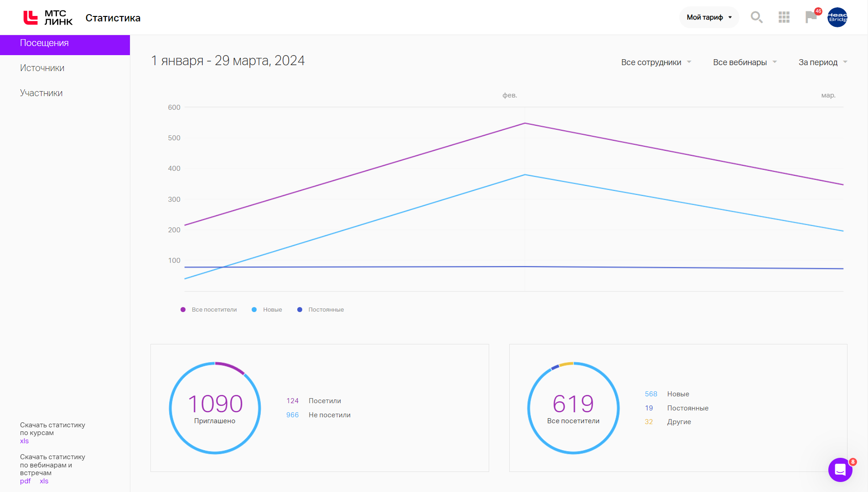Click the 568 Новые entry
Image resolution: width=868 pixels, height=492 pixels.
click(667, 394)
